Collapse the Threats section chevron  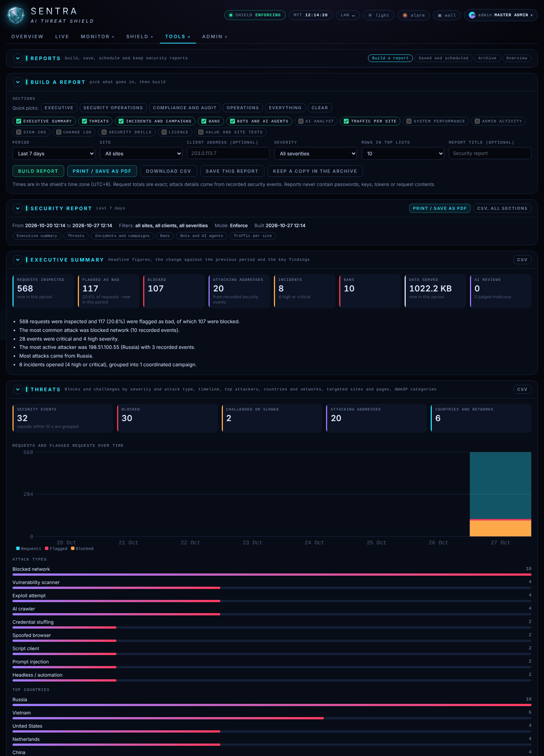pos(18,389)
